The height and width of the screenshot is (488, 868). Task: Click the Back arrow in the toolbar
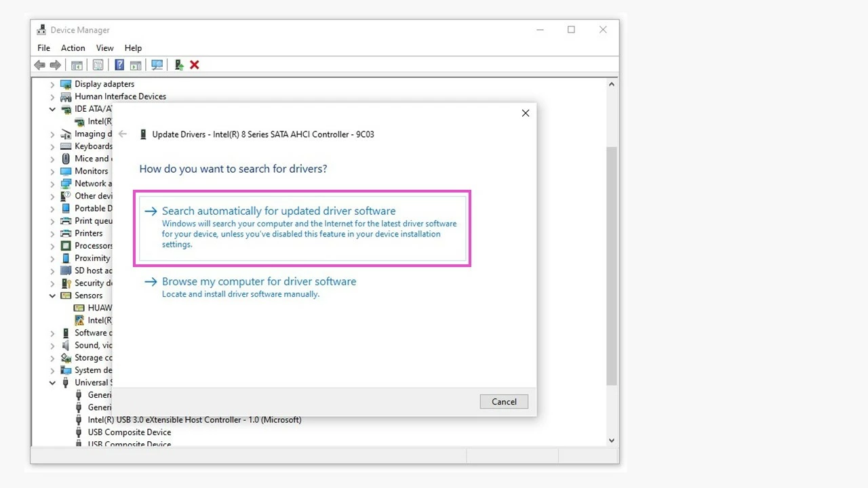39,65
